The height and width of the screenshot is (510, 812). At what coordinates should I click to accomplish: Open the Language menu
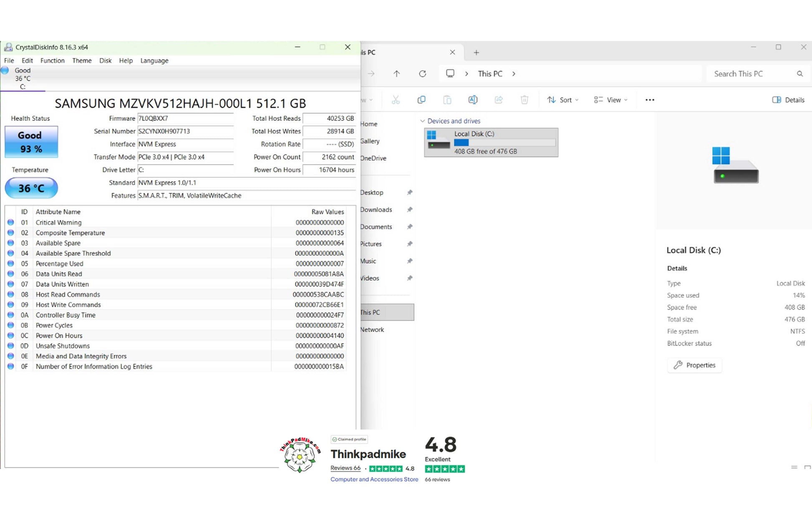154,60
